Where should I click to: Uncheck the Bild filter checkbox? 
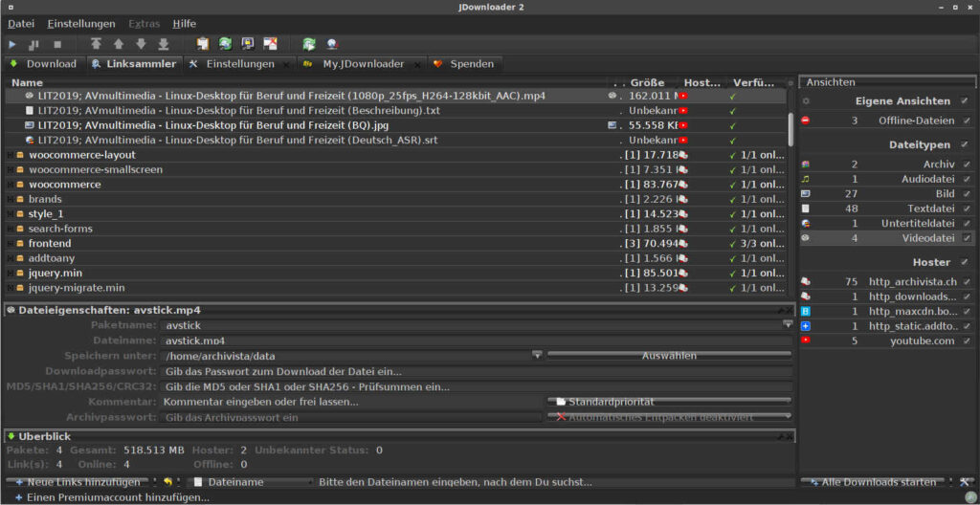[x=967, y=194]
